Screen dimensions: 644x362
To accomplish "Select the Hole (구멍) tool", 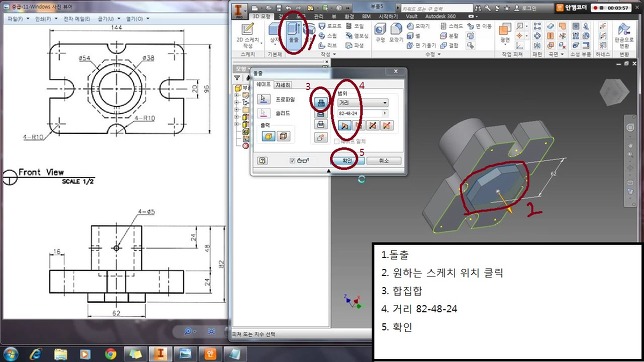I will tap(380, 33).
